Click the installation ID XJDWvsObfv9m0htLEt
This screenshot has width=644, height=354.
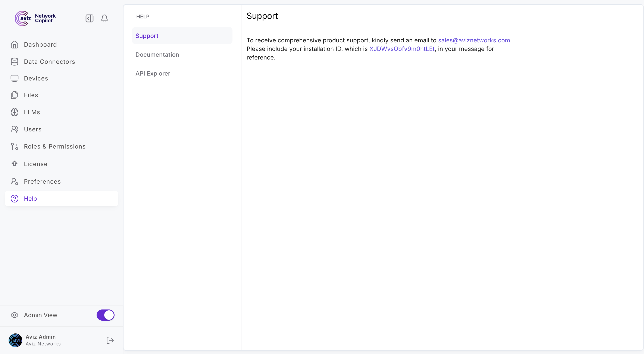point(402,49)
